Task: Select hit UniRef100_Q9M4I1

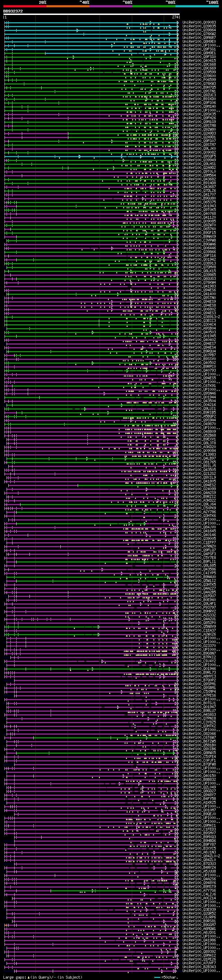Action: [199, 825]
